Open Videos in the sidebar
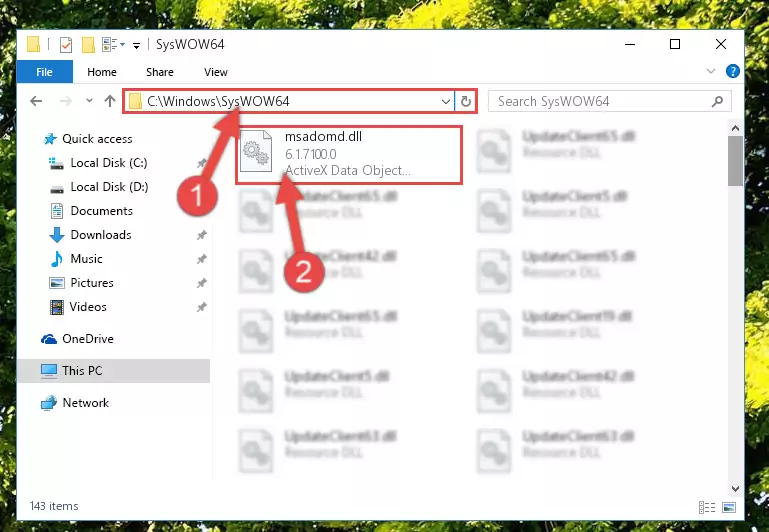 click(x=88, y=307)
